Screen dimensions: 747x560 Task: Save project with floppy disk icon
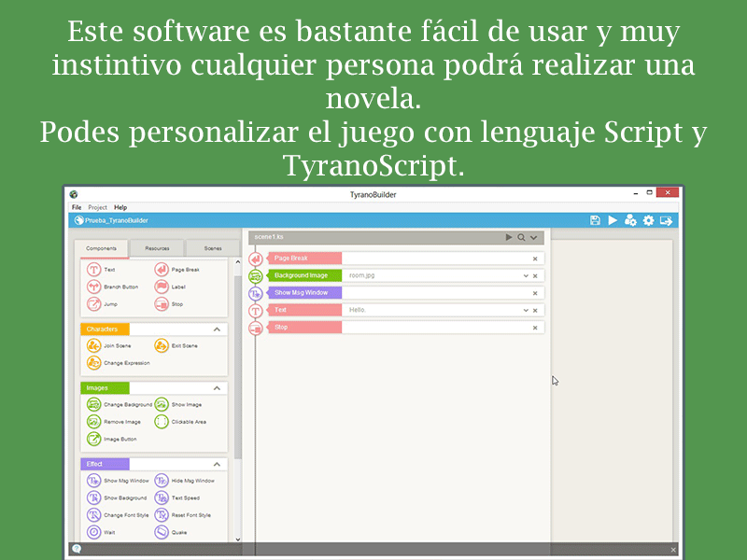595,220
